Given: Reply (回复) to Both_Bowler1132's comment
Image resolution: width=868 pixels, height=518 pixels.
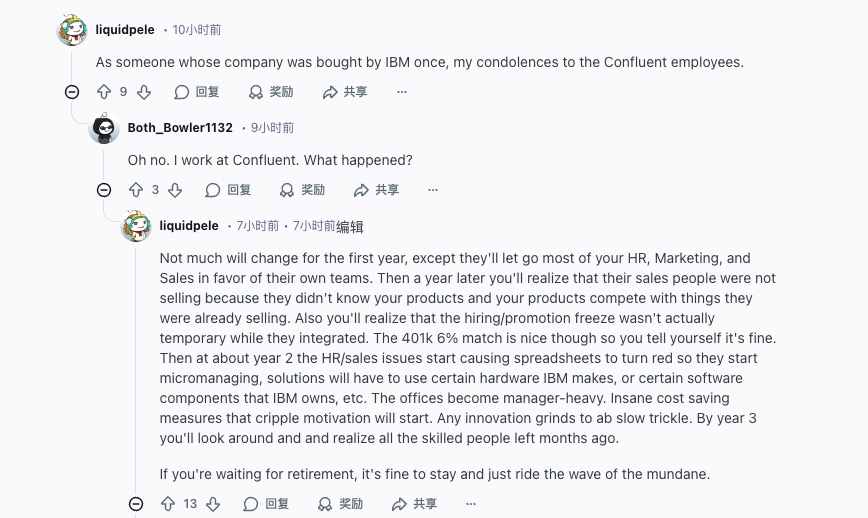Looking at the screenshot, I should [228, 190].
